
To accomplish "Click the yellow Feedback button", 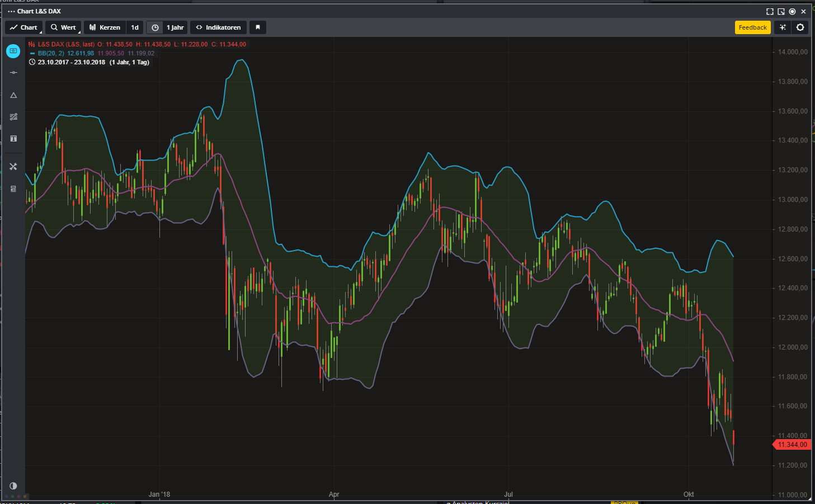I will tap(752, 27).
